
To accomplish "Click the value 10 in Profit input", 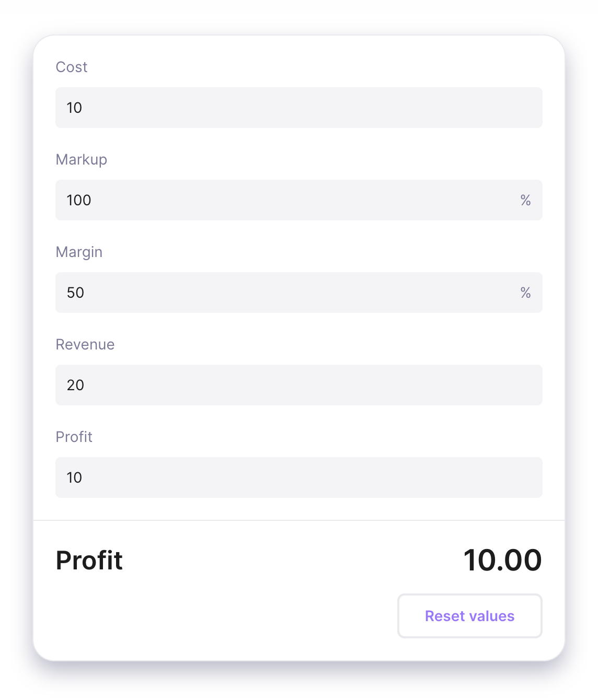I will click(x=74, y=477).
